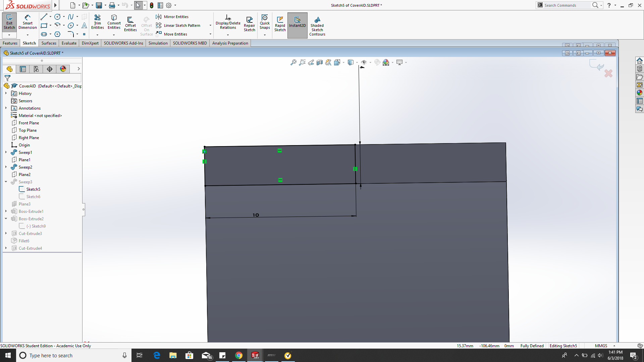Switch to the Surfaces tab

[x=49, y=43]
